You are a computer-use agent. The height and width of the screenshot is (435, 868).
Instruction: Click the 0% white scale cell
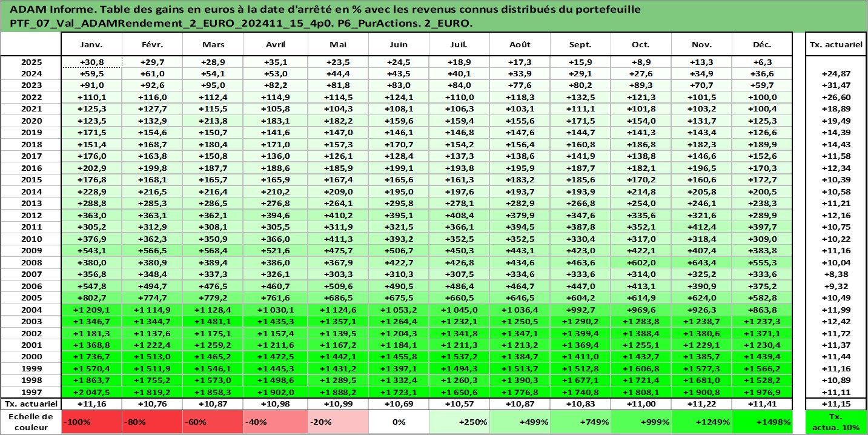tap(399, 422)
